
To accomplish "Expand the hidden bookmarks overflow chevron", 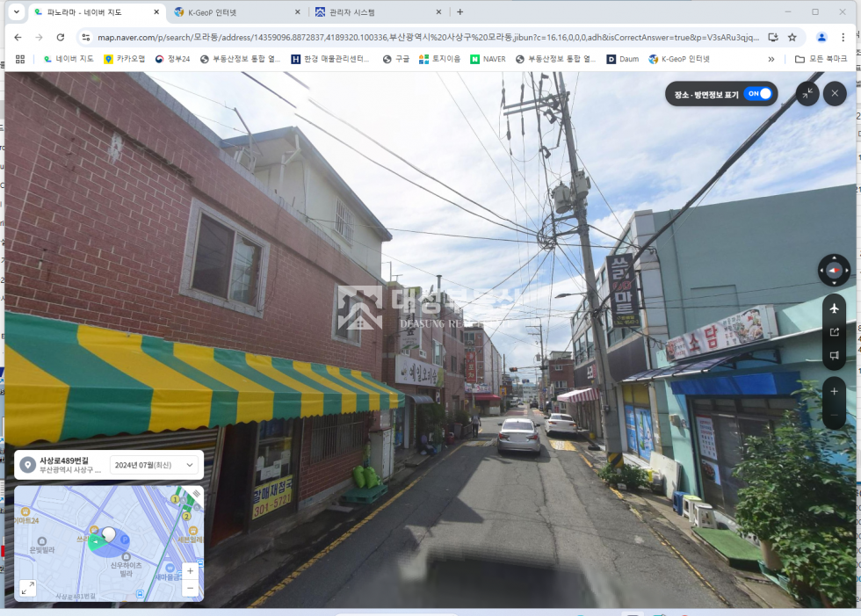I will tap(771, 59).
